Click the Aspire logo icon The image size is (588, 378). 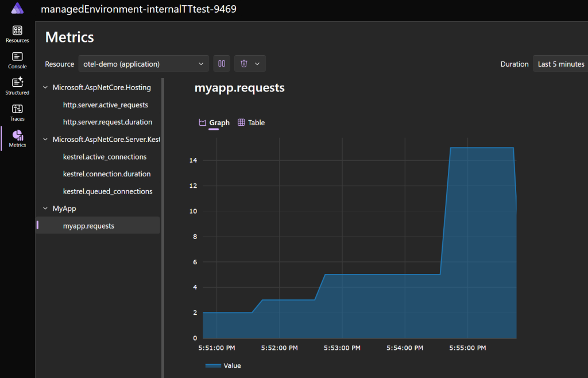(17, 9)
